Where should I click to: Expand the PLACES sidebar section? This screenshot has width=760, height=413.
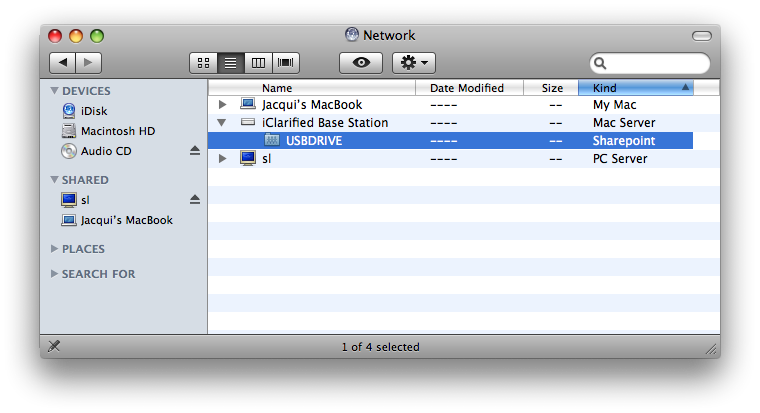(54, 249)
